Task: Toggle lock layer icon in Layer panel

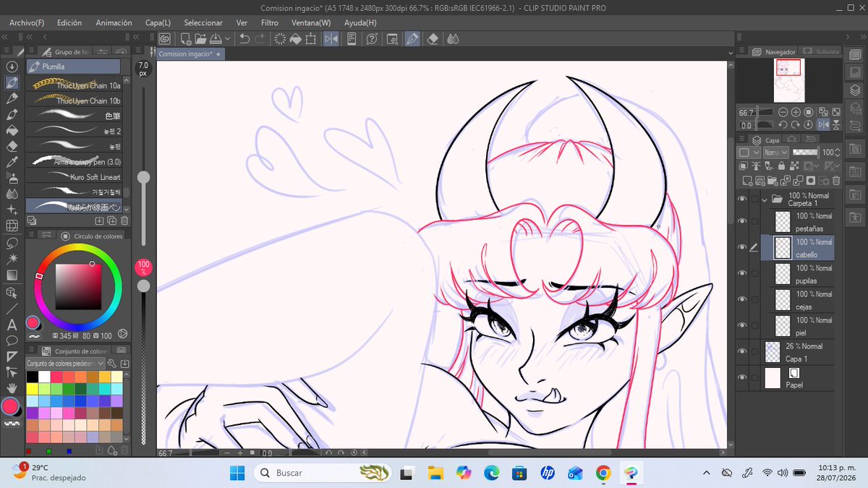Action: [x=781, y=166]
